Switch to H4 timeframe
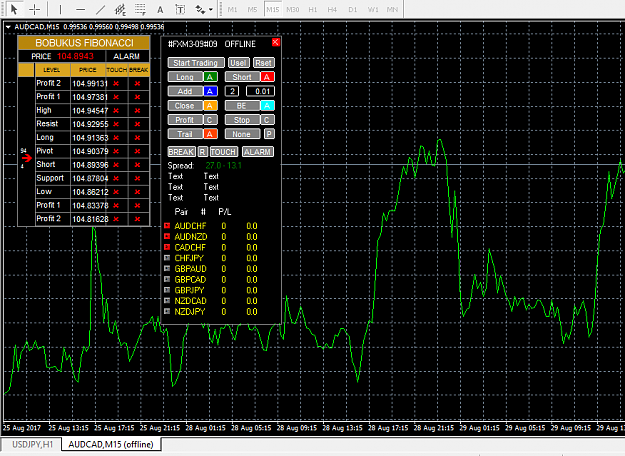This screenshot has height=456, width=625. (x=332, y=9)
